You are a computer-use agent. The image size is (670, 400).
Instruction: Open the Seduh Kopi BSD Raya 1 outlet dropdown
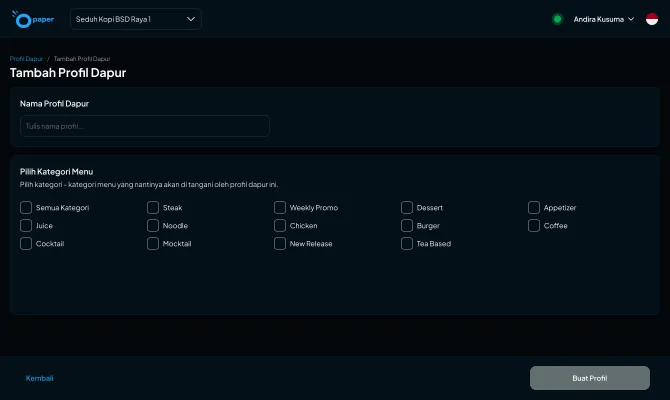coord(136,19)
